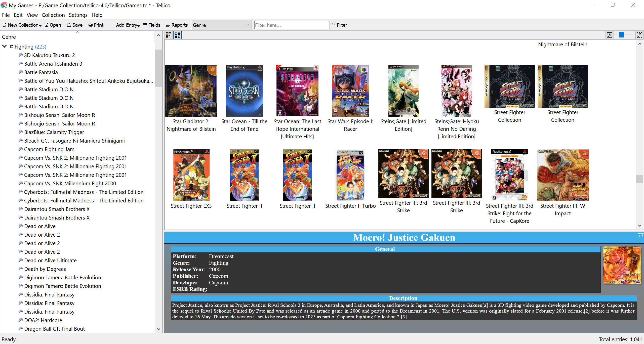Viewport: 644px width, 344px height.
Task: Click the enlarge icon size button
Action: [x=639, y=35]
